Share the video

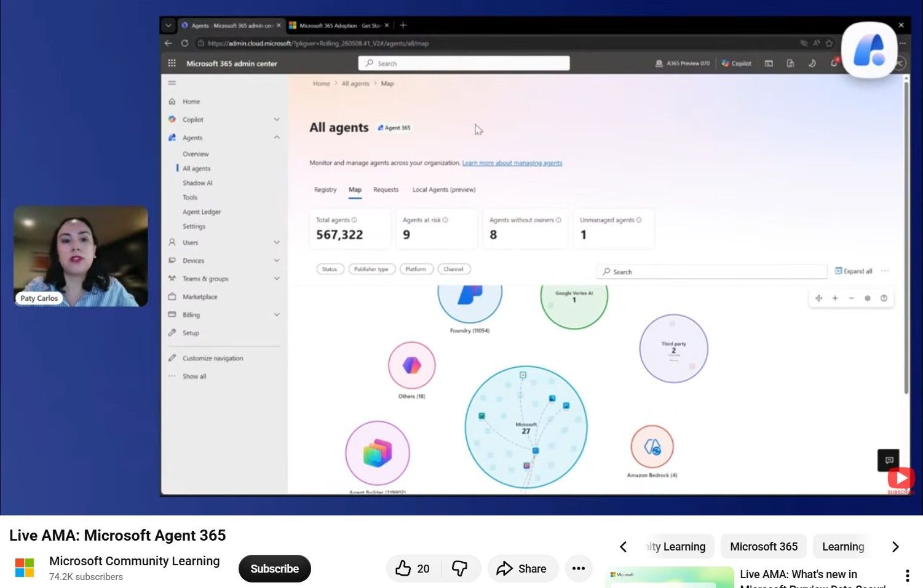coord(523,569)
